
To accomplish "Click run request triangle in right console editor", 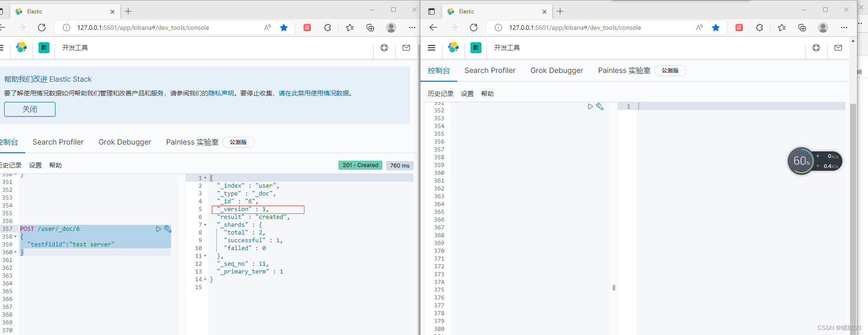I will click(591, 106).
